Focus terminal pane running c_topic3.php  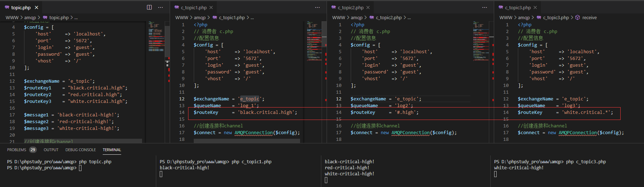567,171
